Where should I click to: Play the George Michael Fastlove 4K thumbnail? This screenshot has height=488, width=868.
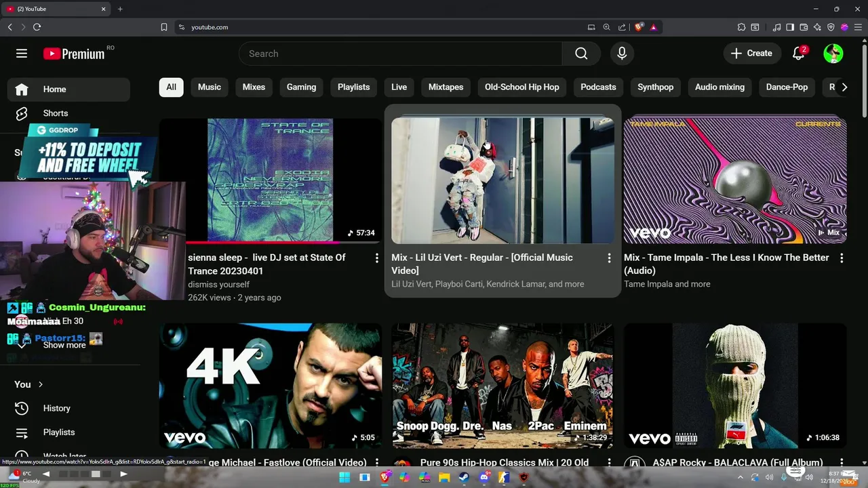click(x=271, y=386)
